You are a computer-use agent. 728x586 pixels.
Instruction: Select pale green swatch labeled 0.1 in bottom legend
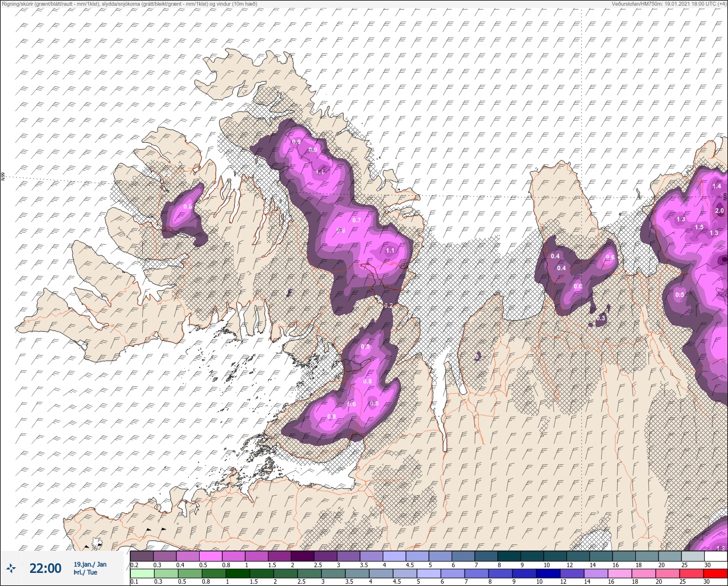point(142,573)
